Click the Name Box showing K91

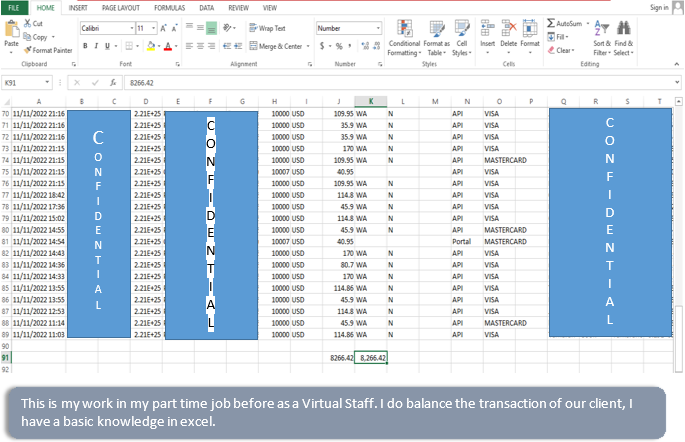click(23, 83)
